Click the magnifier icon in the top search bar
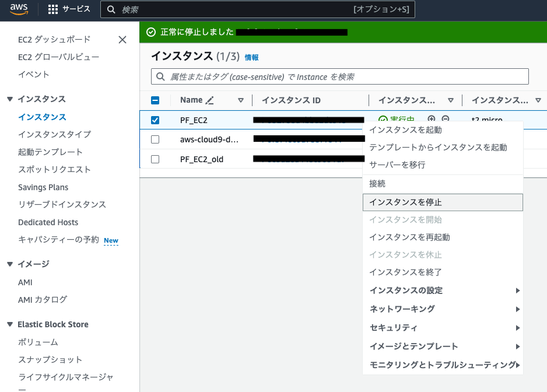 [x=111, y=9]
